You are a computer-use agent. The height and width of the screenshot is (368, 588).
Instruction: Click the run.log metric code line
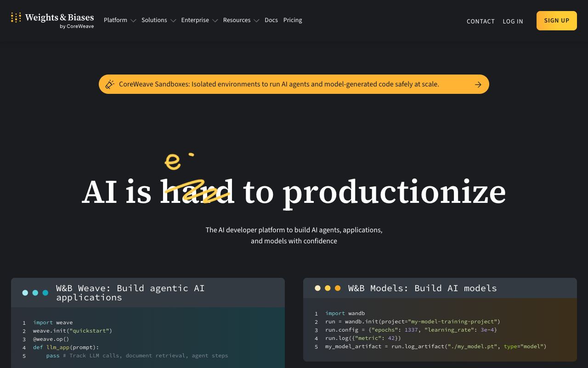click(363, 338)
